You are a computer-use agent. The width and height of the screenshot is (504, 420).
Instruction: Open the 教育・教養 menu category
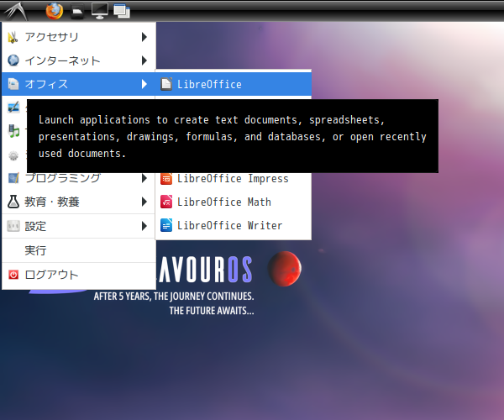[79, 202]
